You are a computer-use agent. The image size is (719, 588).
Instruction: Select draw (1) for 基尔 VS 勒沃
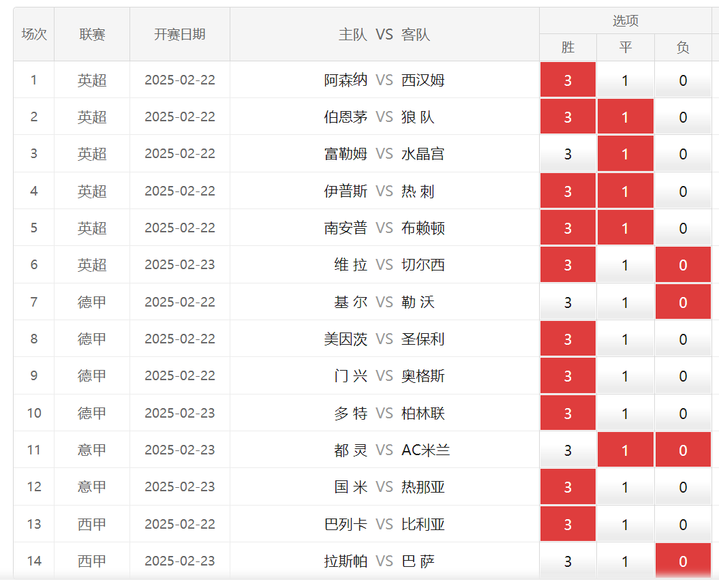tap(626, 302)
